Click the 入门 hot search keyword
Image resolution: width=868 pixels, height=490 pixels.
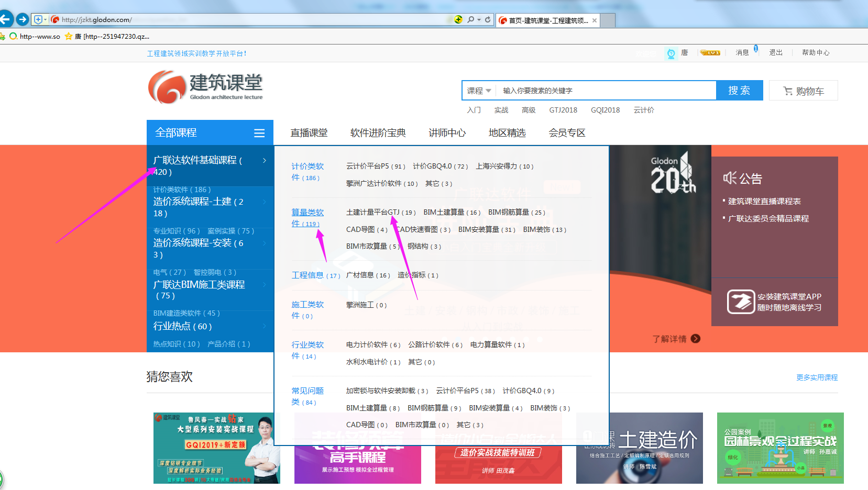(x=474, y=110)
